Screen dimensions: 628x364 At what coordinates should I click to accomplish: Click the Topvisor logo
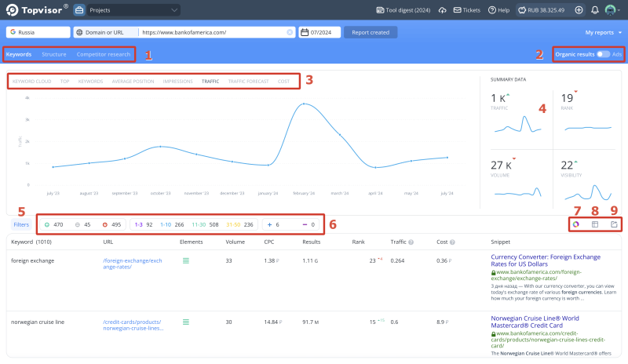37,9
